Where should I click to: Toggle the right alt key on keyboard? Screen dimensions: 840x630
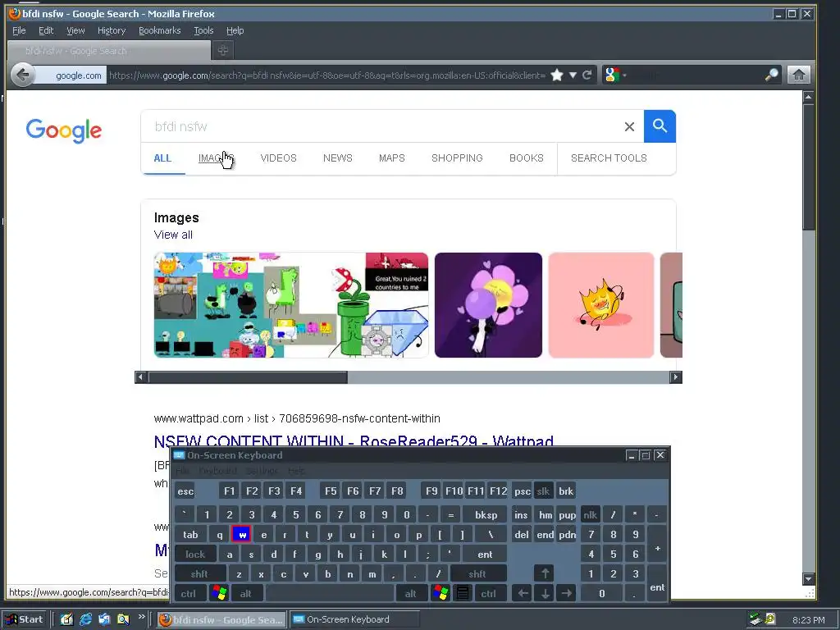coord(410,594)
